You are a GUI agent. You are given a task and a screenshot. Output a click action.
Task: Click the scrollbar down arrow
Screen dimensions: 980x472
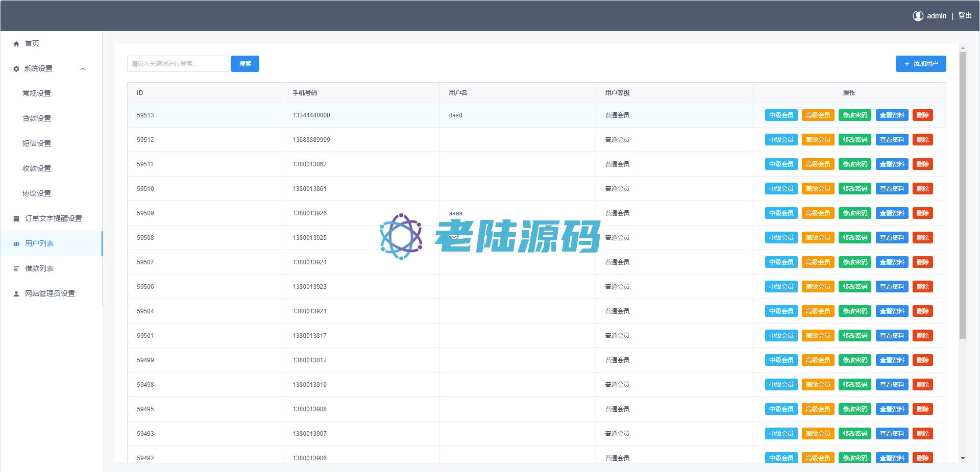963,458
